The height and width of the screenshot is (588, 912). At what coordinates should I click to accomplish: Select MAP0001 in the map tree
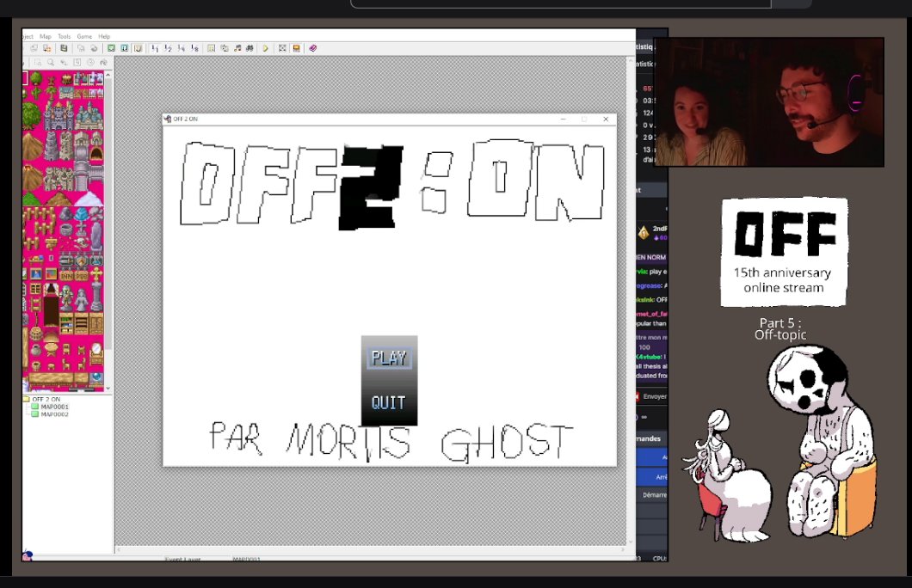click(x=51, y=407)
